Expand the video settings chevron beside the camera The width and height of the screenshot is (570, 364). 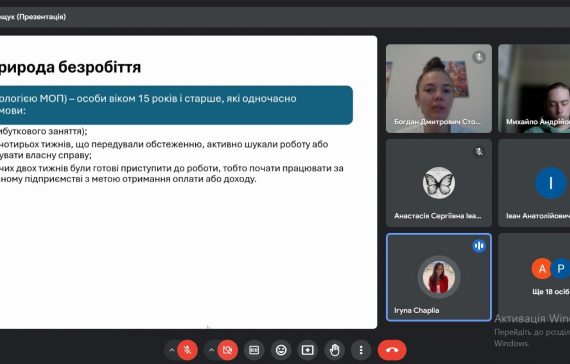click(211, 350)
